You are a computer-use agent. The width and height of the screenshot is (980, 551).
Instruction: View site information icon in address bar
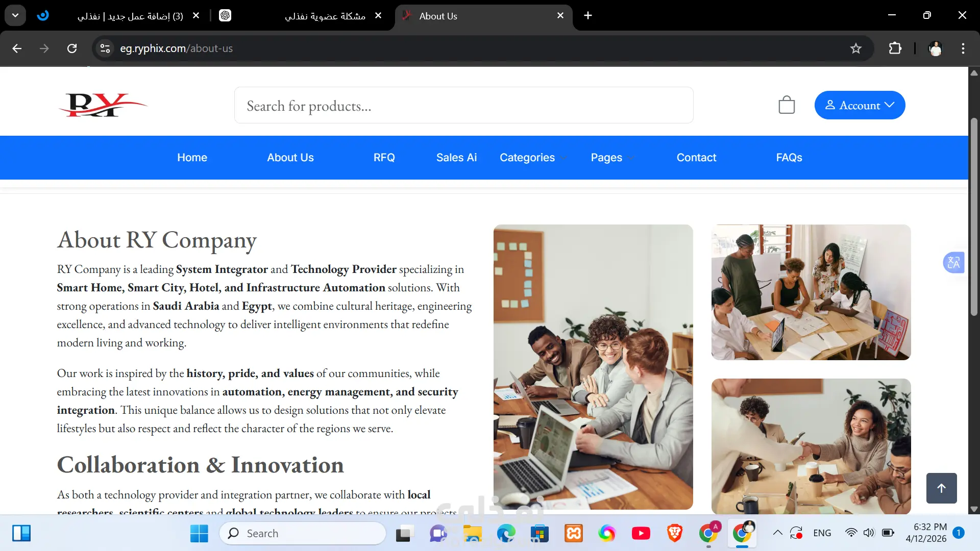[105, 48]
